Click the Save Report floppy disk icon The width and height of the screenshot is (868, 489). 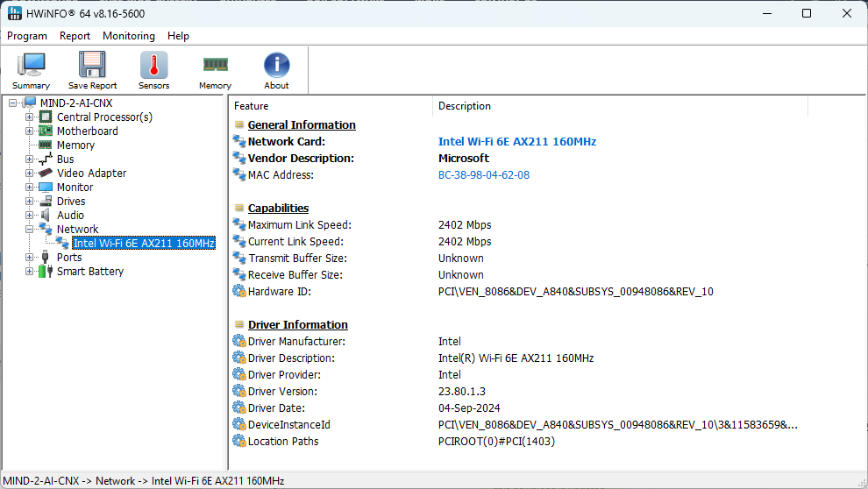tap(92, 65)
